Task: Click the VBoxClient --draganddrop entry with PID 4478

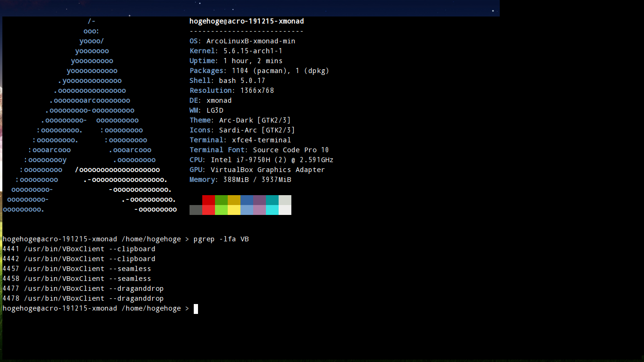Action: point(83,298)
